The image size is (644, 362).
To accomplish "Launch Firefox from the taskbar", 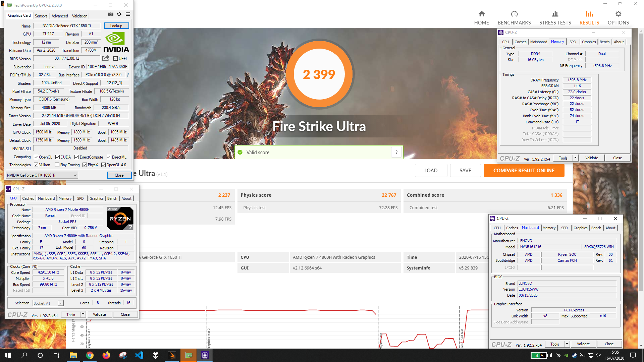I will tap(106, 355).
